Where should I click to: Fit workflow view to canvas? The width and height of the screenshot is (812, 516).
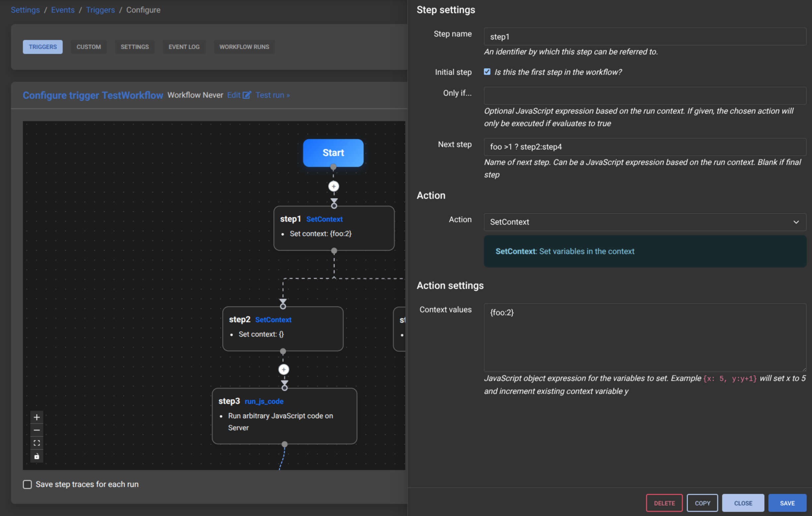click(37, 443)
